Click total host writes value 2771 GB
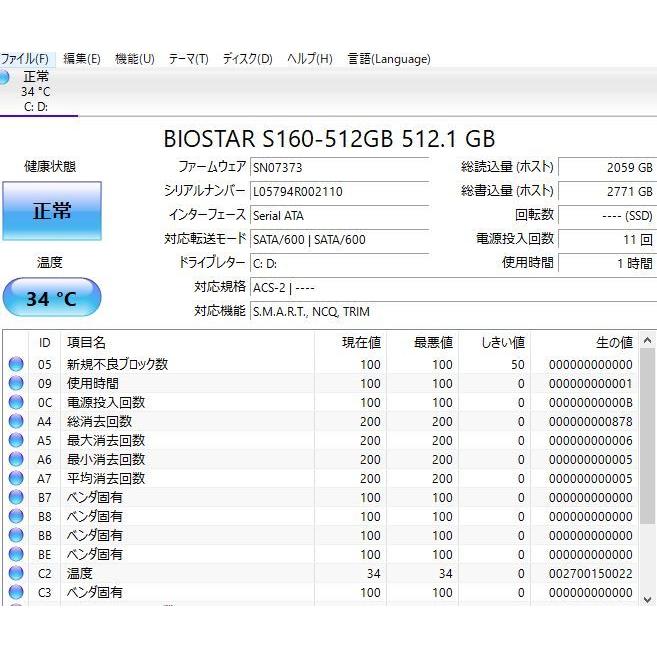This screenshot has height=657, width=657. 607,191
